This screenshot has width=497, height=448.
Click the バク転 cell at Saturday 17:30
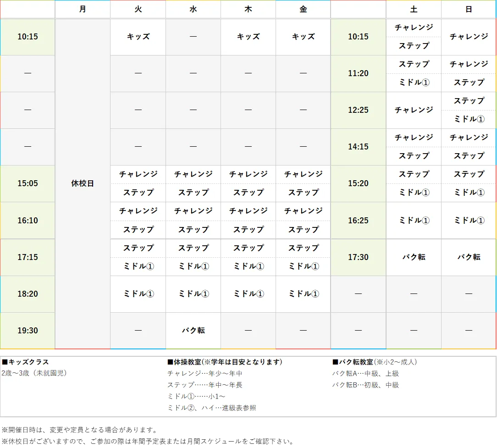(x=414, y=257)
